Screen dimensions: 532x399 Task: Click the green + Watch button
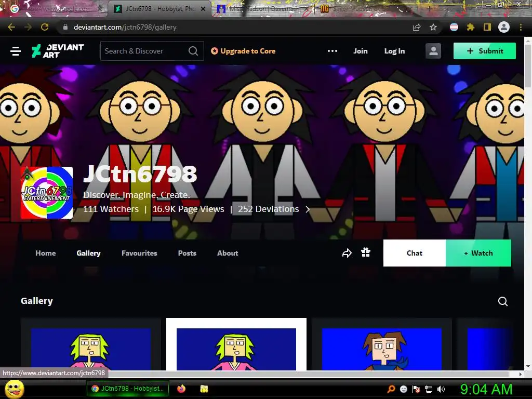(x=478, y=253)
